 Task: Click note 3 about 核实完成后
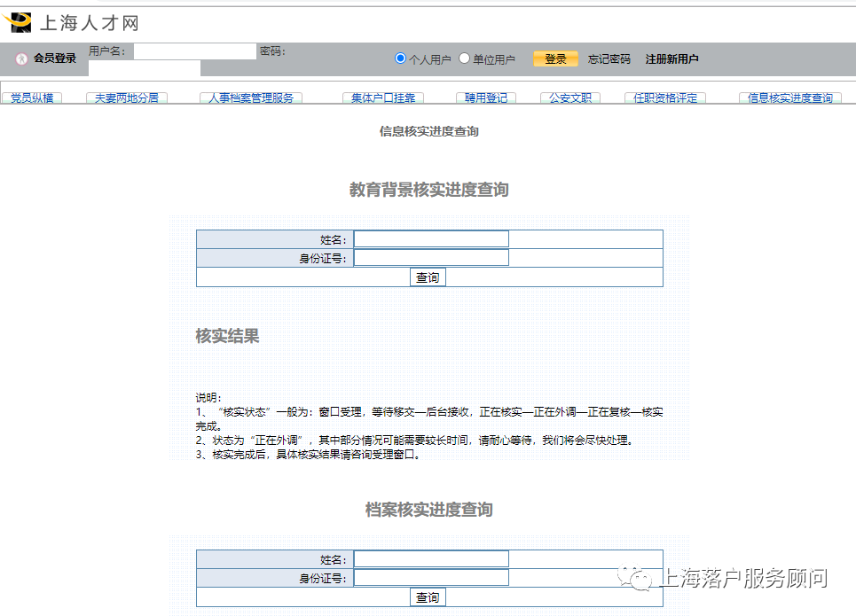pos(309,454)
